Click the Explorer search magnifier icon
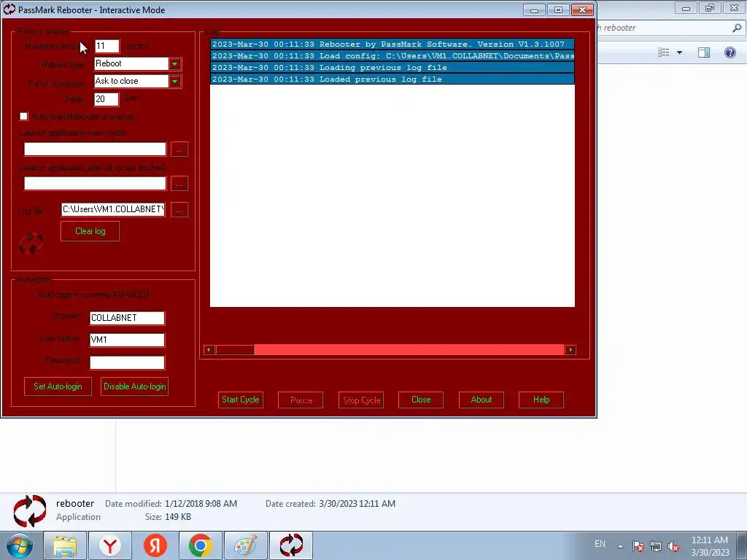The image size is (747, 560). [x=737, y=28]
